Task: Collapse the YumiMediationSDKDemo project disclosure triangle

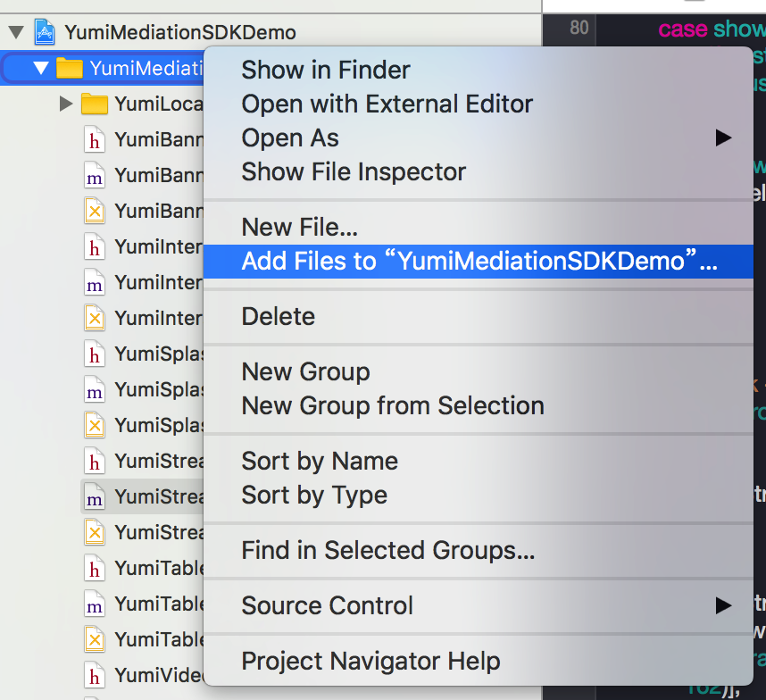Action: 16,32
